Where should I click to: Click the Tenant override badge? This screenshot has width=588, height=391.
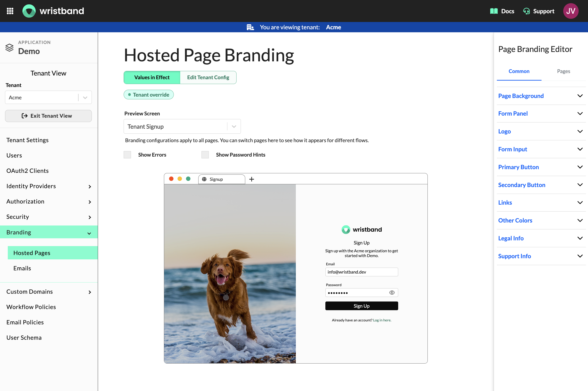click(149, 95)
